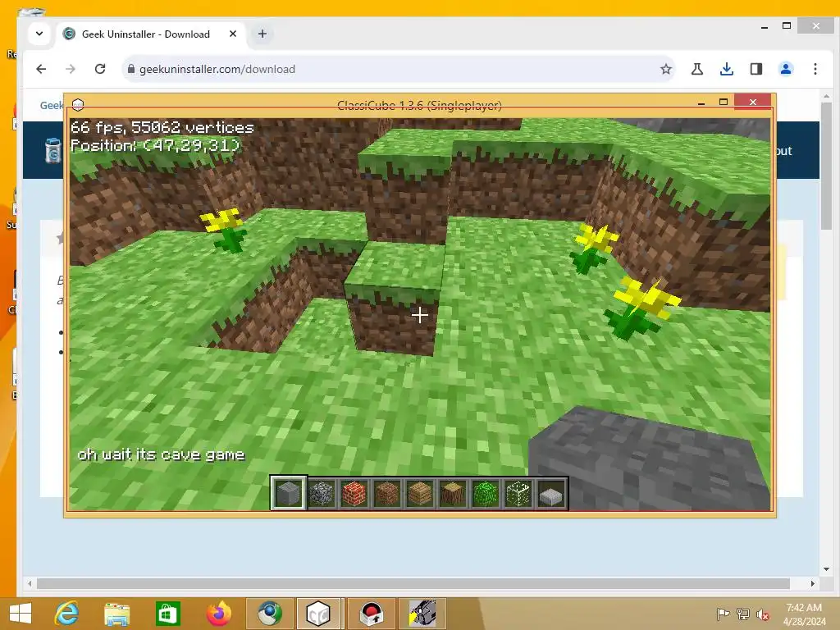
Task: Select the dirt block in the hotbar
Action: click(x=387, y=493)
